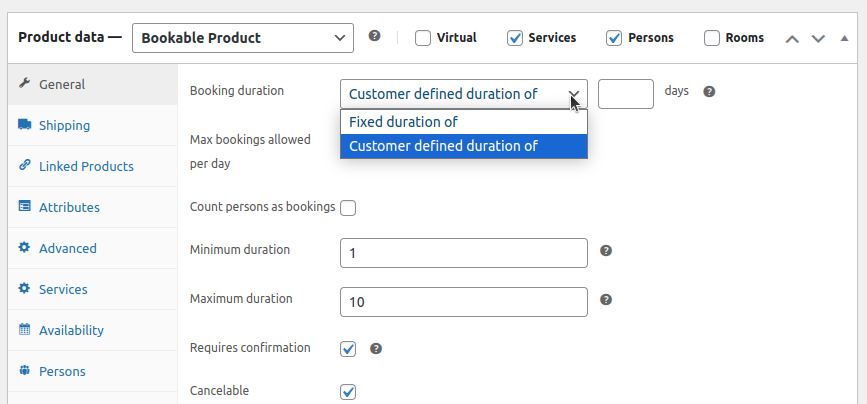Click the help icon beside product type dropdown
This screenshot has height=404, width=867.
click(374, 36)
